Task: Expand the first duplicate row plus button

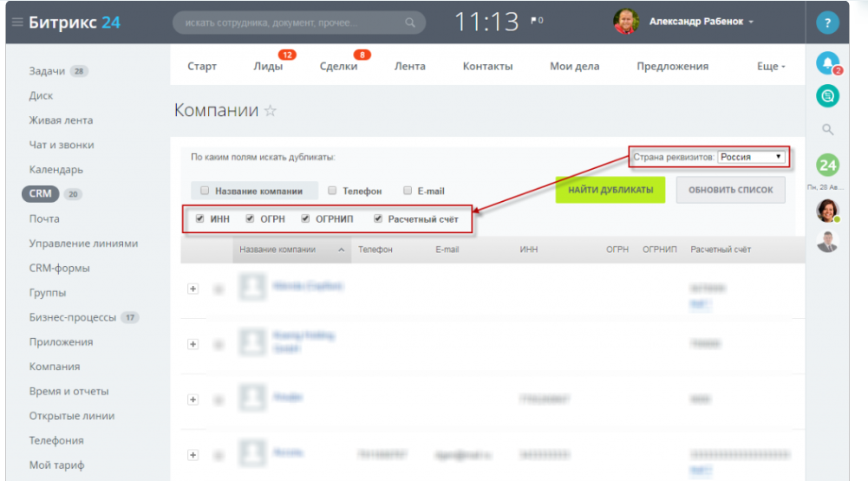Action: [193, 289]
